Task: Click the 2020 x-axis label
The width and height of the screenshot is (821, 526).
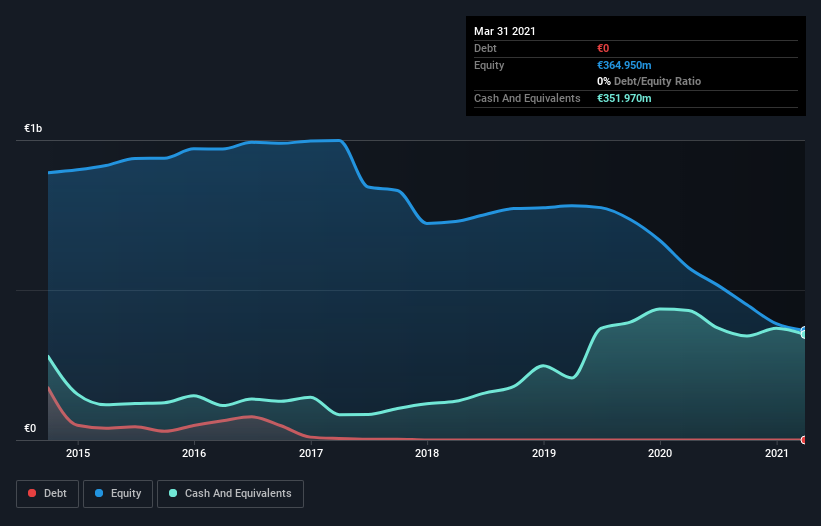Action: (x=660, y=453)
